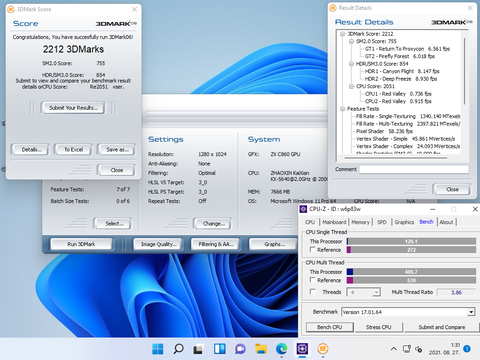Click This Processor single thread bar
This screenshot has width=480, height=360.
[411, 241]
